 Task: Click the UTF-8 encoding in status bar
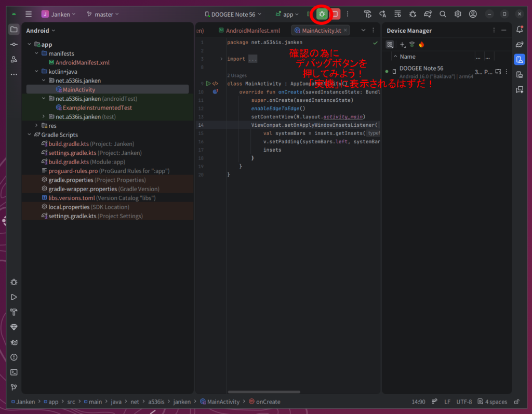(464, 402)
